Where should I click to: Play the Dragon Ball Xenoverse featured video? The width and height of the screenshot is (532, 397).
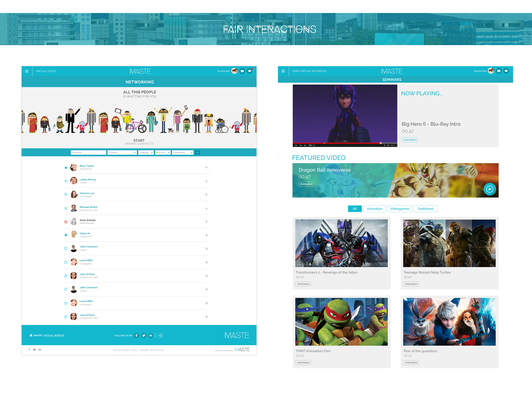click(490, 189)
